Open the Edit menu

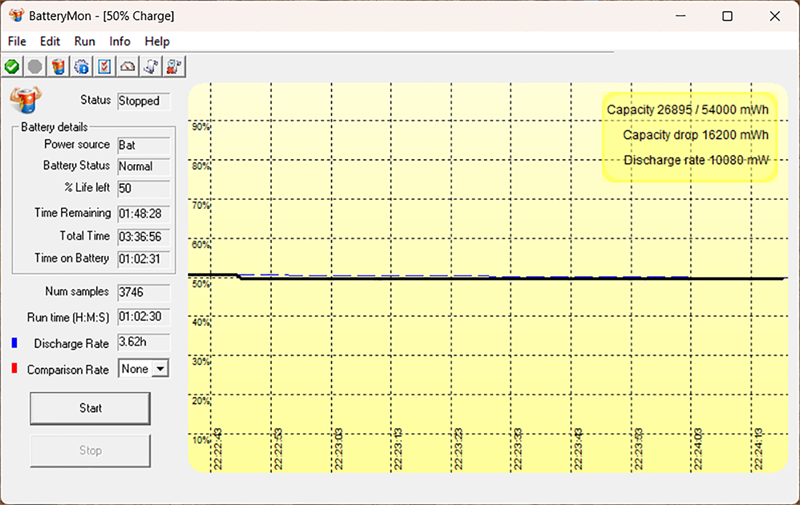[50, 41]
